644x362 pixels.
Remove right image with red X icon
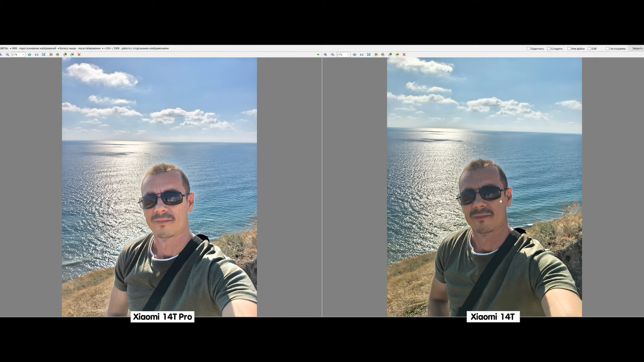(x=404, y=55)
